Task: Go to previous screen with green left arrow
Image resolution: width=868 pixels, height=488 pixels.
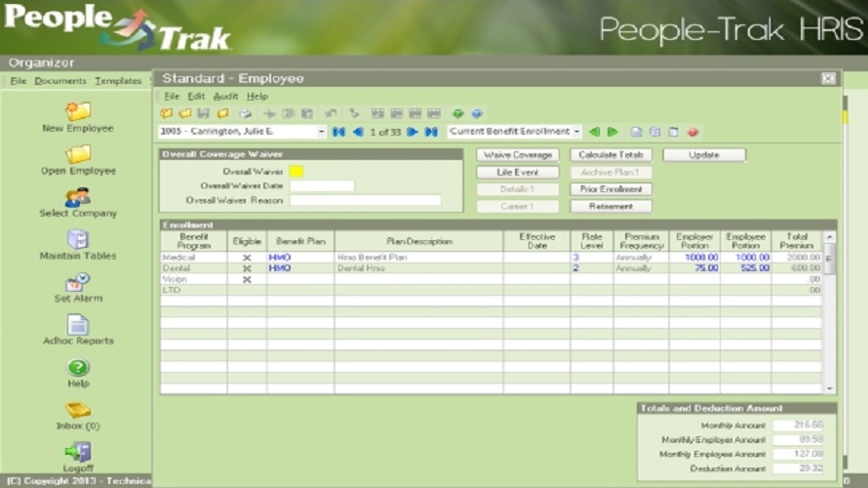Action: pyautogui.click(x=594, y=132)
